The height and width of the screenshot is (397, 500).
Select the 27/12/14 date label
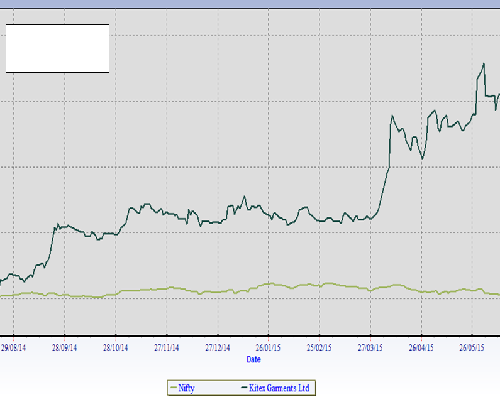tap(218, 348)
